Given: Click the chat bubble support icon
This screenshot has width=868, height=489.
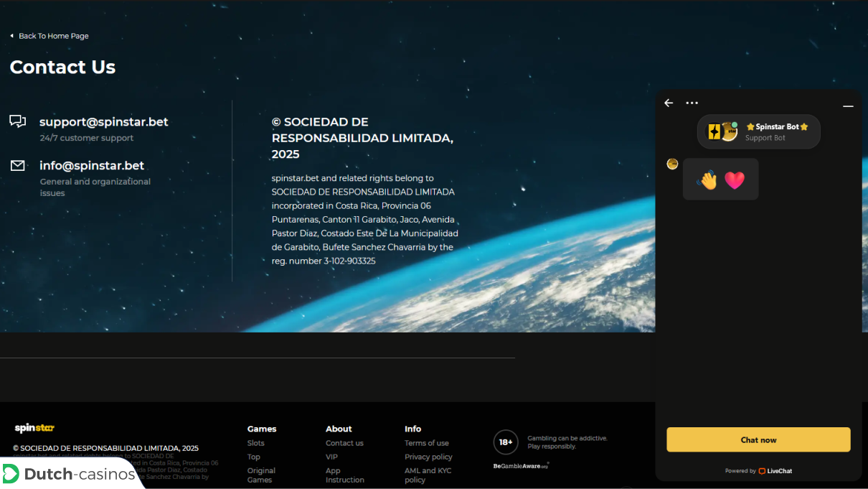Looking at the screenshot, I should coord(18,121).
